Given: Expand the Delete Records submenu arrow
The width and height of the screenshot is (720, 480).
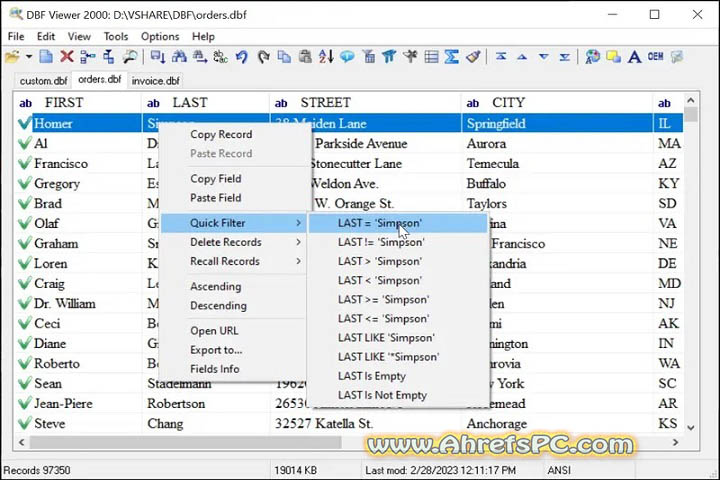Looking at the screenshot, I should point(298,242).
